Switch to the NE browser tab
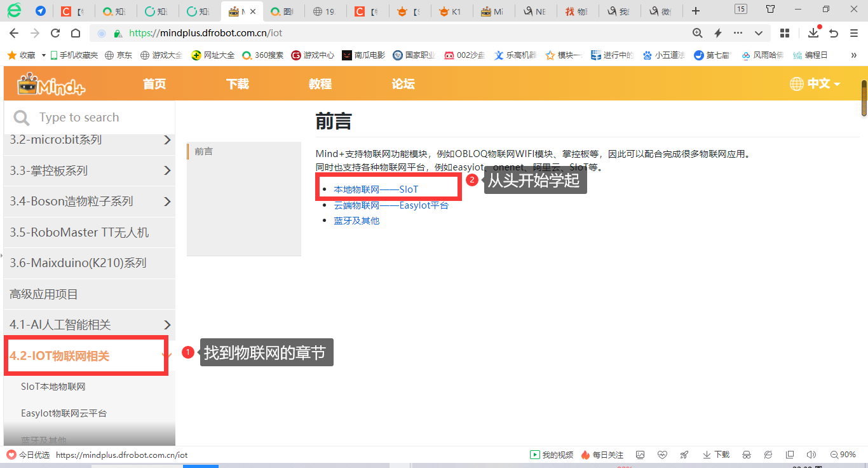This screenshot has width=868, height=468. tap(534, 11)
